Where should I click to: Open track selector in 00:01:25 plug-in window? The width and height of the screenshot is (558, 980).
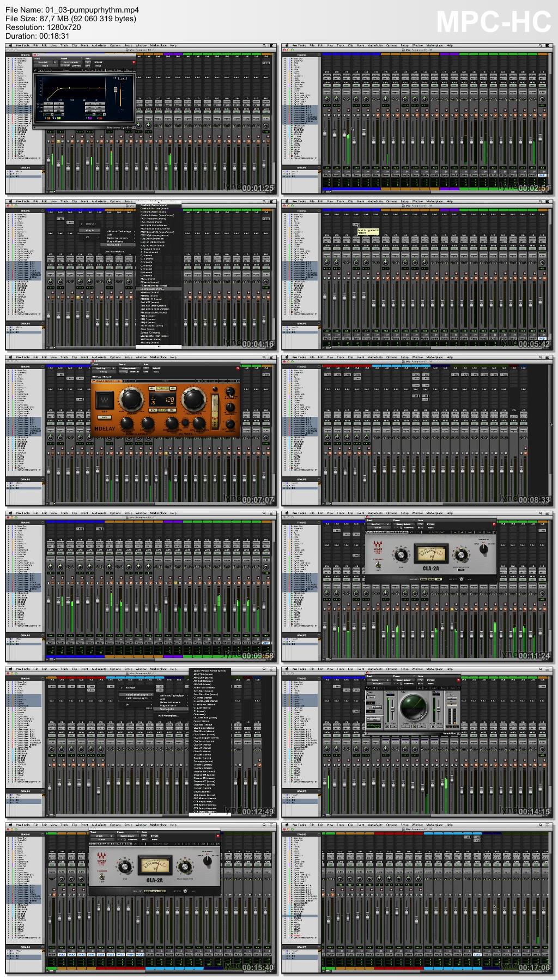point(42,62)
